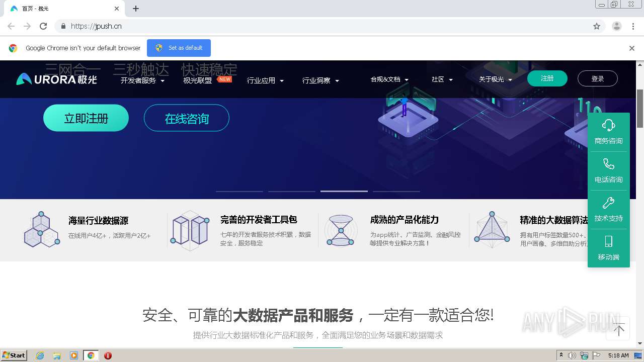Screen dimensions: 644x362
Task: Click the scrollbar down arrow
Action: pyautogui.click(x=640, y=343)
